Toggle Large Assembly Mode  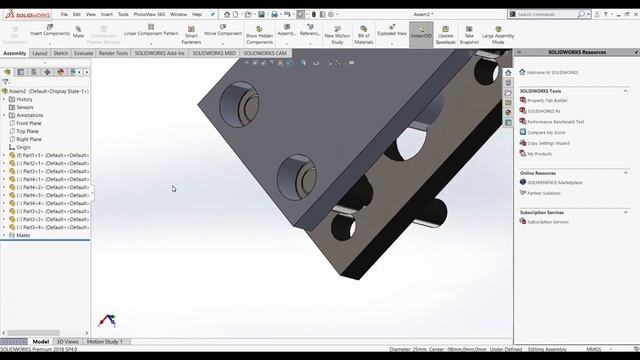coord(498,35)
